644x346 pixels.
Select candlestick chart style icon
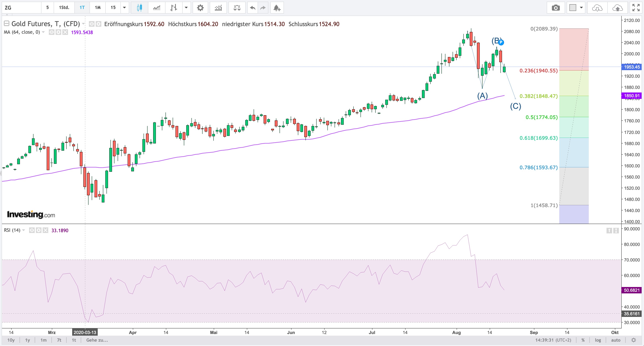(x=140, y=8)
